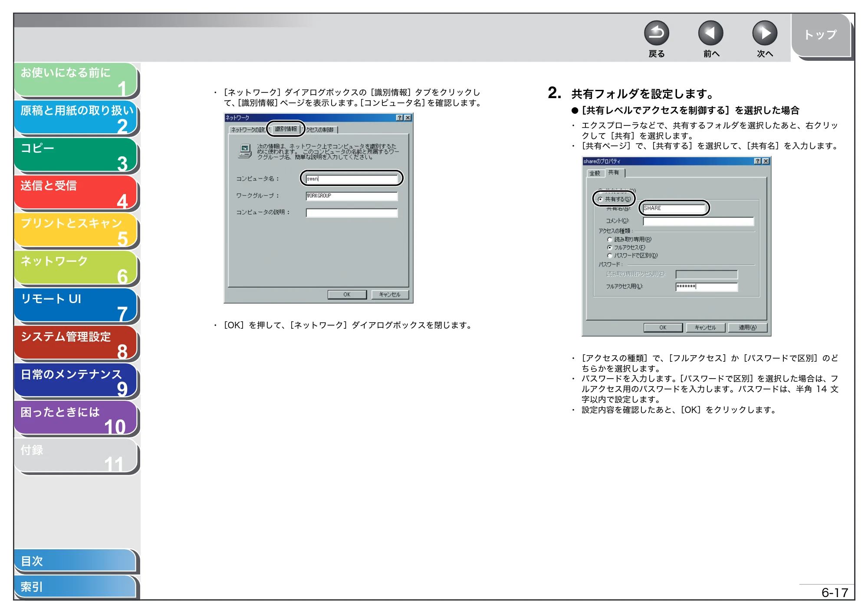
Task: Jump to chapter 4 送信と受信
Action: pos(76,193)
